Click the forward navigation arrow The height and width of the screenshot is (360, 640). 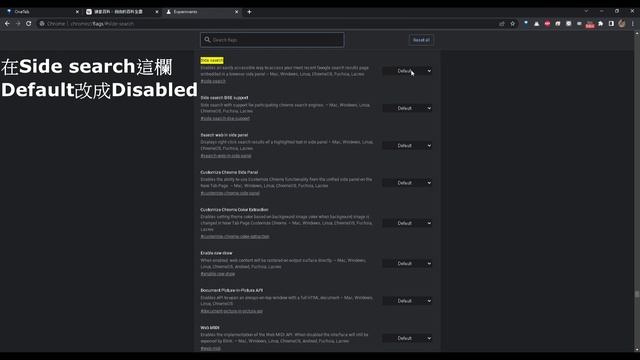coord(18,24)
